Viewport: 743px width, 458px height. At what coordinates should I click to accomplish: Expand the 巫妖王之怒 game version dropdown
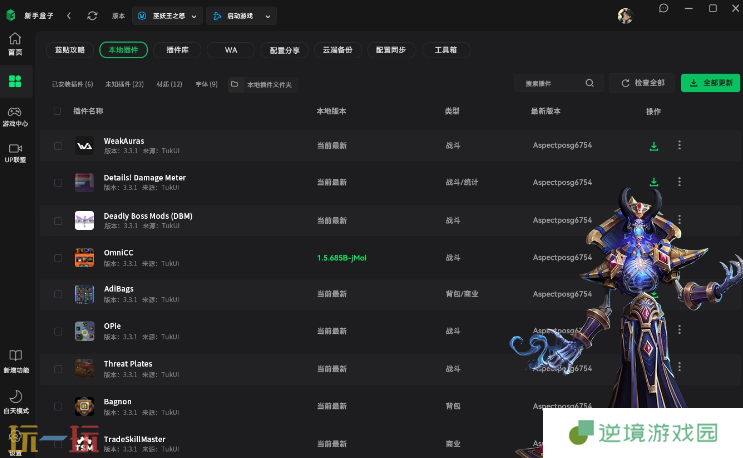click(167, 16)
